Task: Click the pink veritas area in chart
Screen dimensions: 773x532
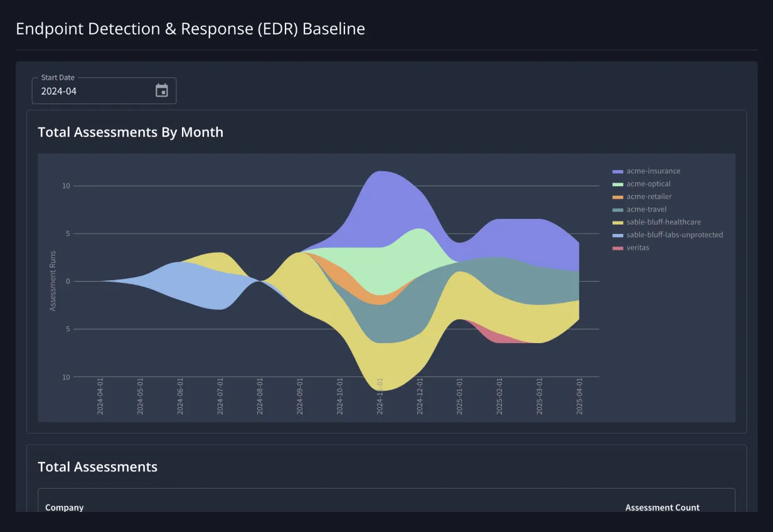Action: (502, 338)
